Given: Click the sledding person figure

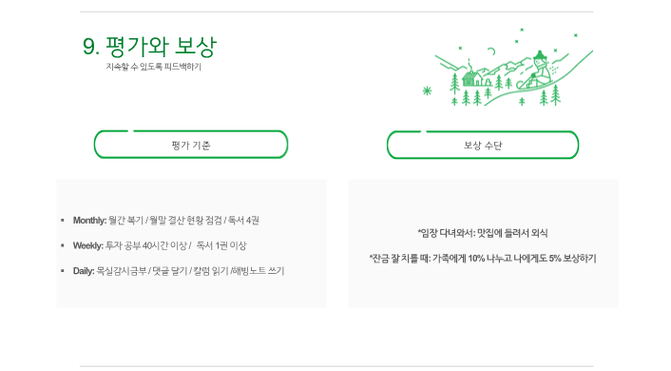Looking at the screenshot, I should 535,70.
